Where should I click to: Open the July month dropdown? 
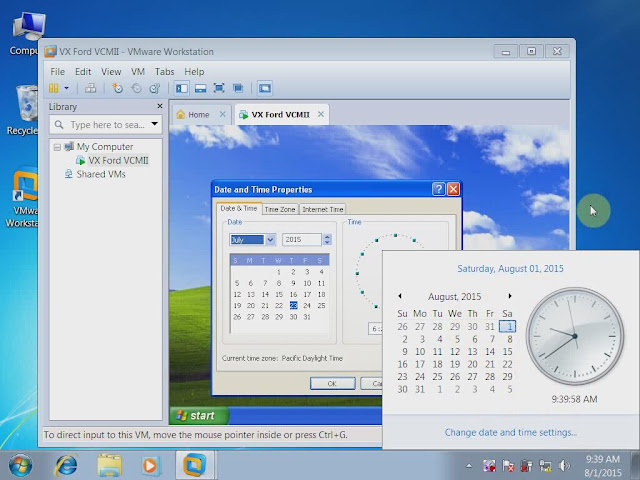[270, 240]
